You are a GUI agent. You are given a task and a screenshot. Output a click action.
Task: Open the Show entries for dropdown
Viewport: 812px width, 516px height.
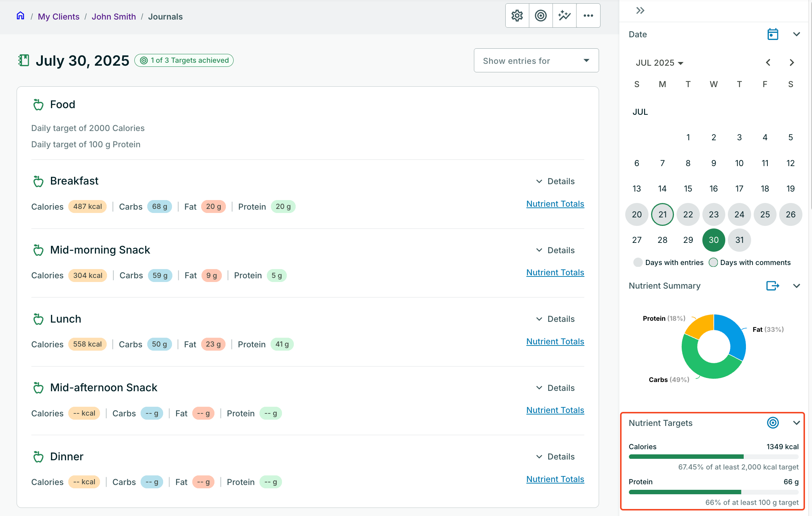coord(536,61)
